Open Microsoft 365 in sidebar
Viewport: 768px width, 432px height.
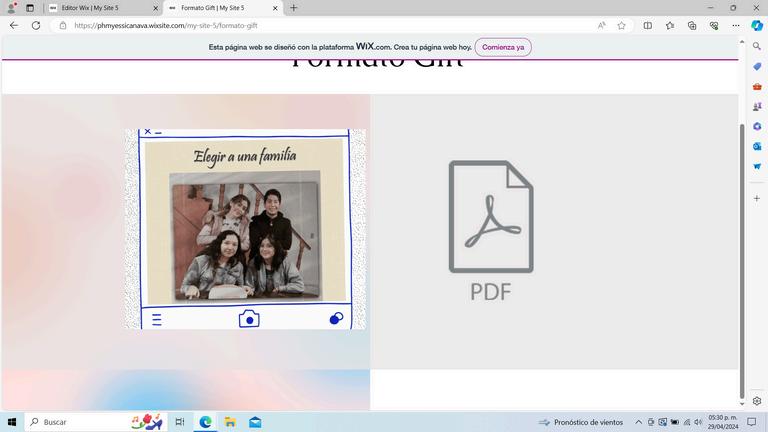[x=757, y=126]
